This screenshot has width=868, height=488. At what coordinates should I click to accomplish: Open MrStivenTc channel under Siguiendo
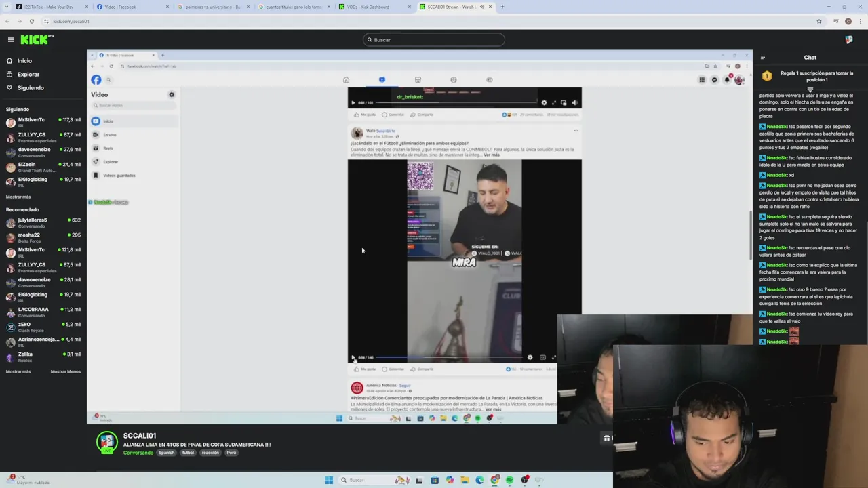point(43,123)
